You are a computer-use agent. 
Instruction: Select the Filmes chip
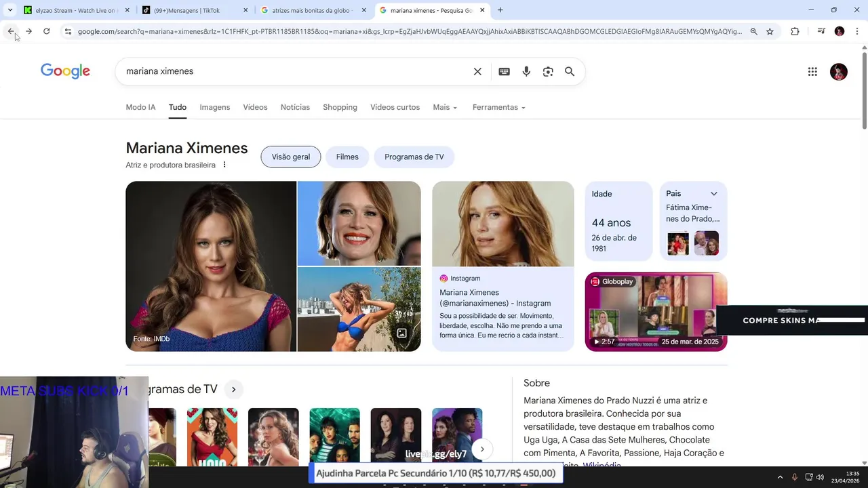(x=347, y=157)
